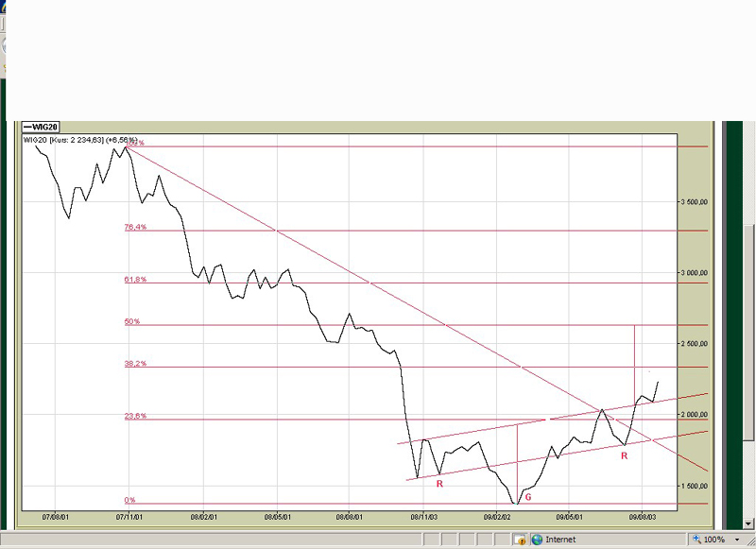Click the 08/02/01 date axis label

204,517
